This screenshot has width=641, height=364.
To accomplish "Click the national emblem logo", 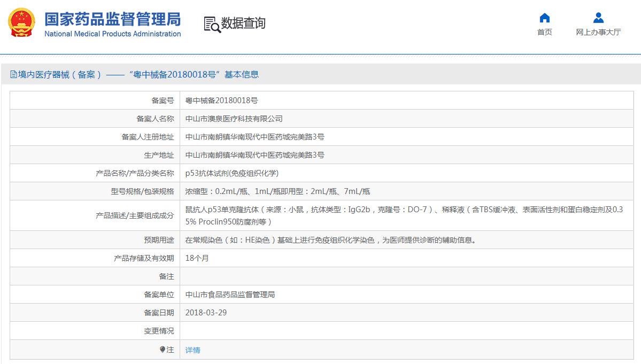I will pos(21,23).
